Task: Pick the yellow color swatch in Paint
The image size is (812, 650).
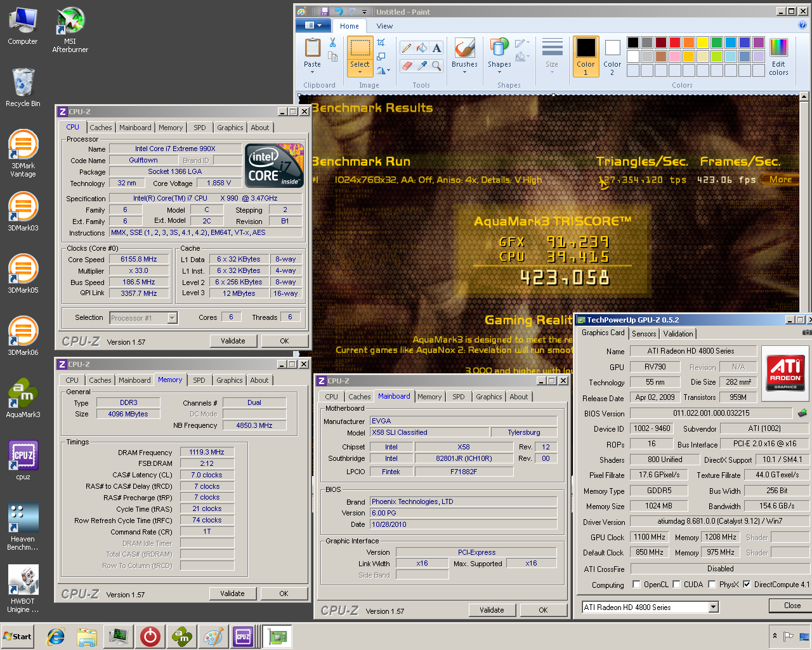Action: [703, 43]
